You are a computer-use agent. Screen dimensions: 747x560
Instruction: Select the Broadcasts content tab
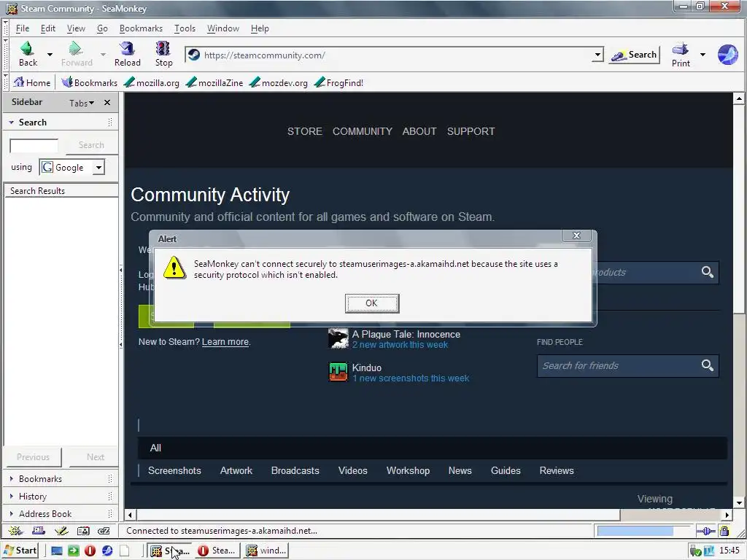coord(295,470)
